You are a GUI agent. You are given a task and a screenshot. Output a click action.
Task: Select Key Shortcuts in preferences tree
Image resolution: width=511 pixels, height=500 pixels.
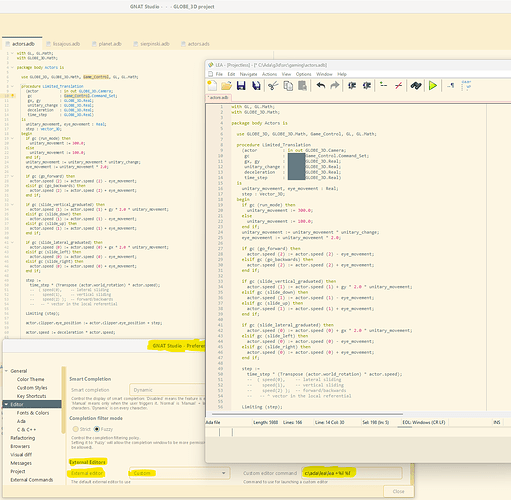coord(31,396)
